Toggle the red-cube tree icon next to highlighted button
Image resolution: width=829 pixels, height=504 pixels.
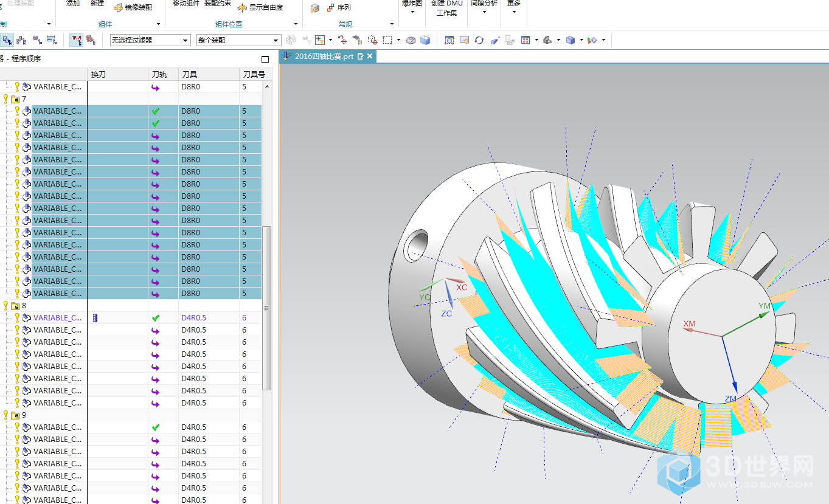pos(90,40)
